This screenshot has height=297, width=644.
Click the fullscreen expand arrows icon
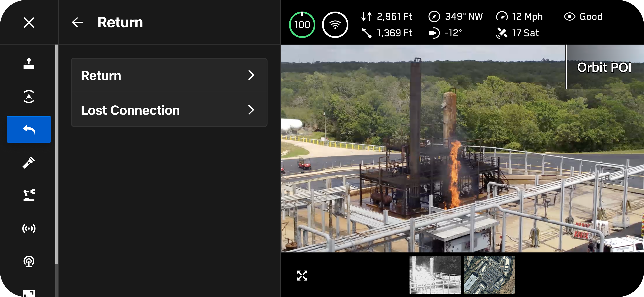[302, 276]
